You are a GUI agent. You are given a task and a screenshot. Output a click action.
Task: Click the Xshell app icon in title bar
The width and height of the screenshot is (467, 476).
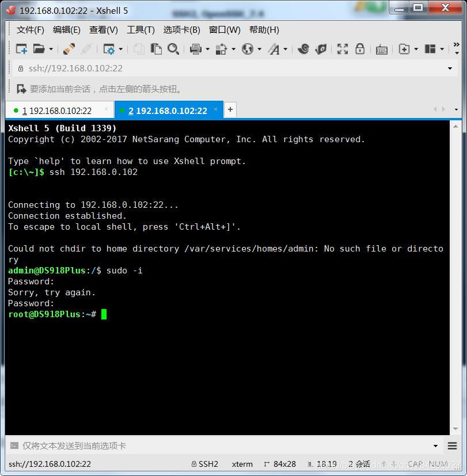pos(12,10)
